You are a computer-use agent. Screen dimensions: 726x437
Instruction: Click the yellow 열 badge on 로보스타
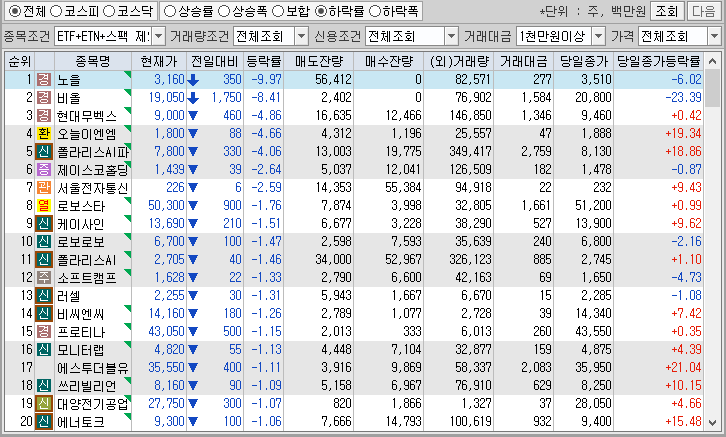[x=44, y=206]
